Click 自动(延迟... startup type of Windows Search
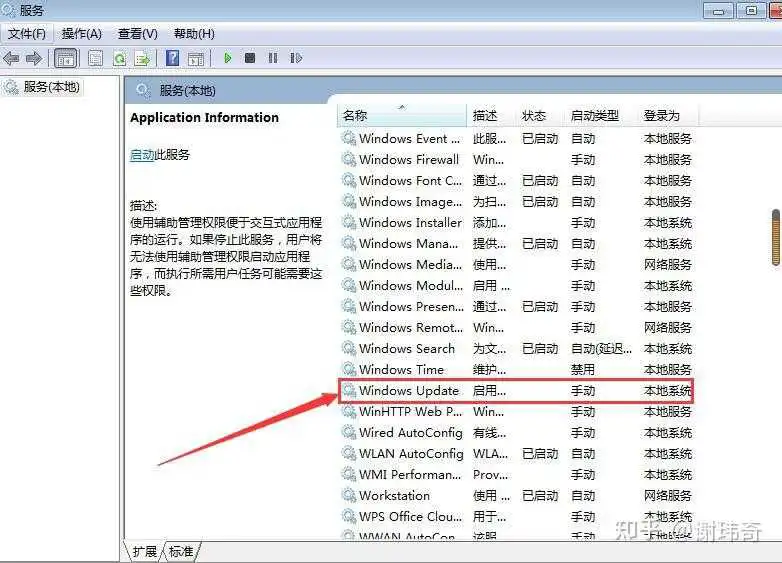This screenshot has height=563, width=782. 601,349
